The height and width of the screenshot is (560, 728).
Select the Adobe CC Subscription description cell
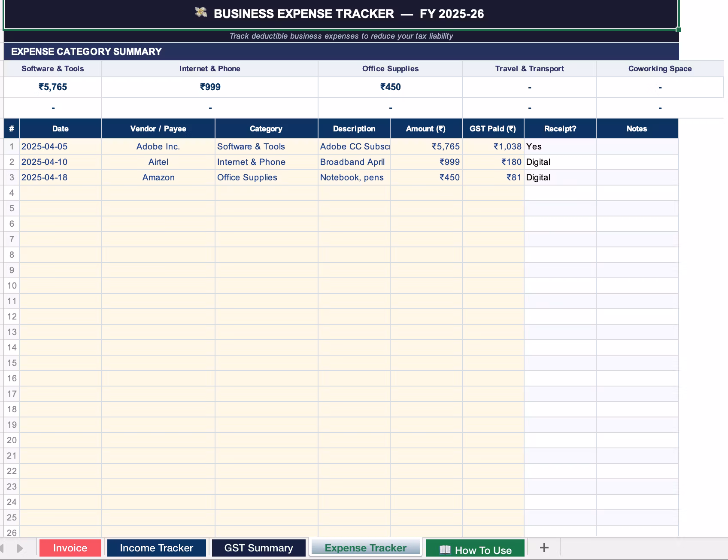click(x=354, y=146)
